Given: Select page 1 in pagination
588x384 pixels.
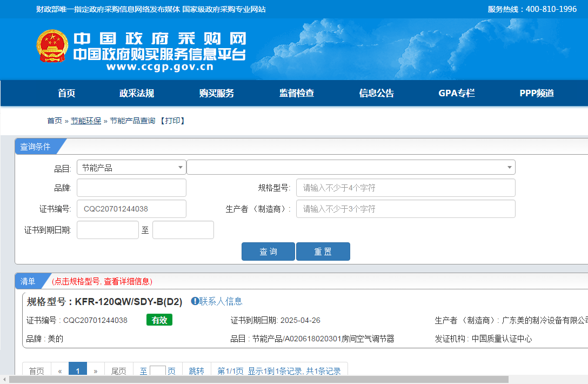Looking at the screenshot, I should click(x=78, y=369).
